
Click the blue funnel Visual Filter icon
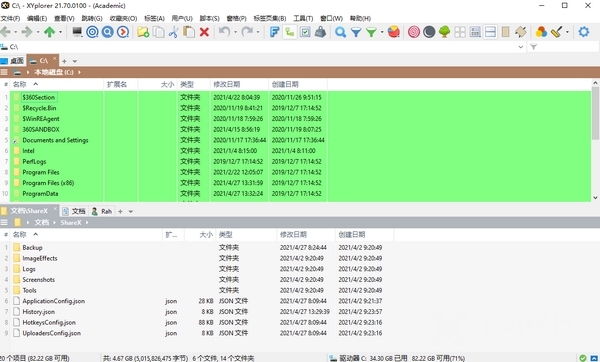(356, 32)
